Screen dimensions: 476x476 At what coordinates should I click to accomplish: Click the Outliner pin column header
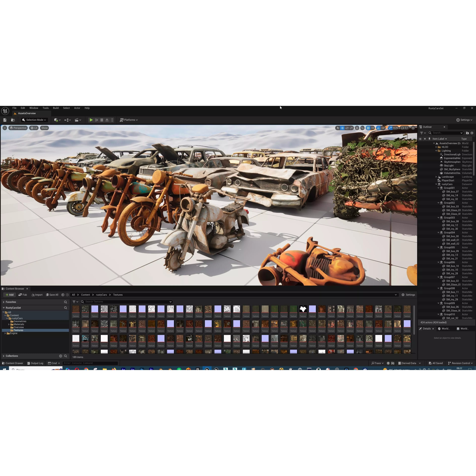(x=429, y=139)
